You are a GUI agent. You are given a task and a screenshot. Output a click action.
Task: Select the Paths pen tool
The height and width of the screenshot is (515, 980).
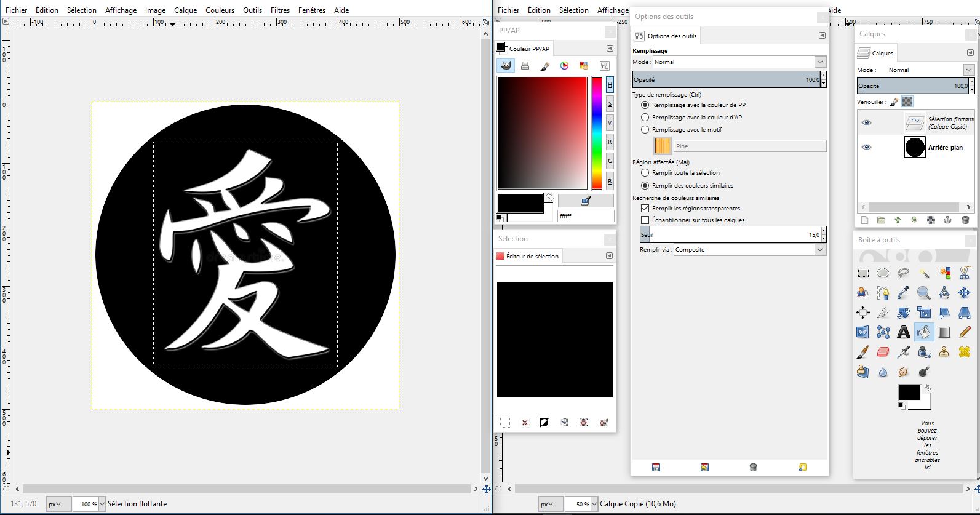(883, 293)
